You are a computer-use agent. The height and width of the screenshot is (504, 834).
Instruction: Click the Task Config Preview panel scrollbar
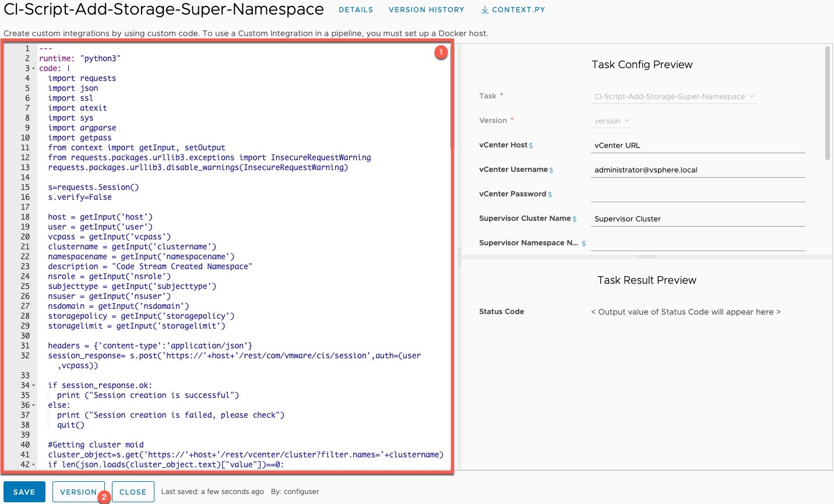click(x=828, y=104)
